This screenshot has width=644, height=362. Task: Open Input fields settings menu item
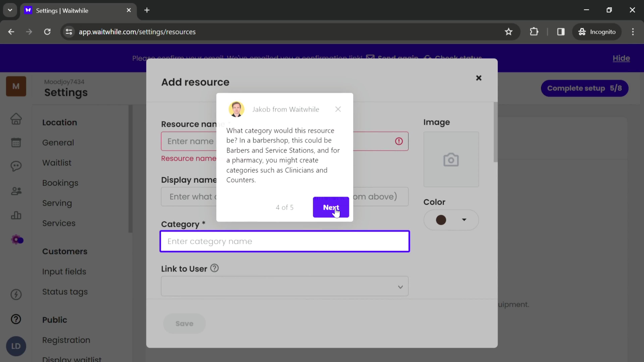pyautogui.click(x=64, y=271)
